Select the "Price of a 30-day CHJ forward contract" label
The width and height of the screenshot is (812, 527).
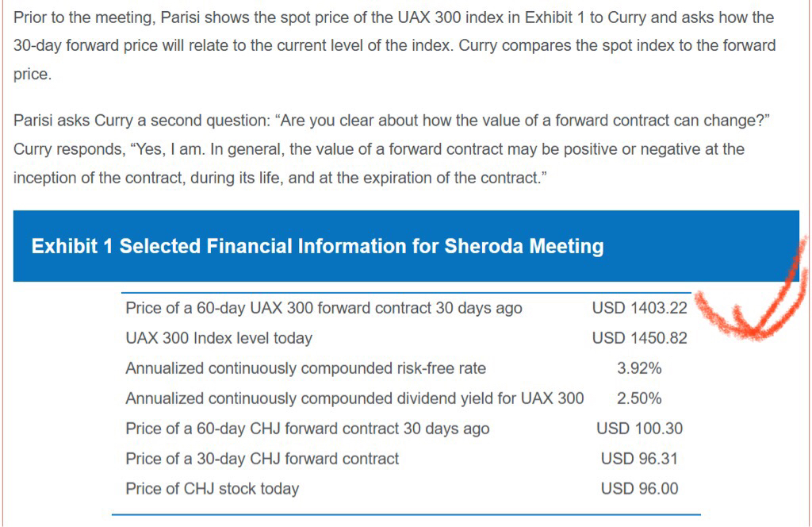tap(262, 459)
